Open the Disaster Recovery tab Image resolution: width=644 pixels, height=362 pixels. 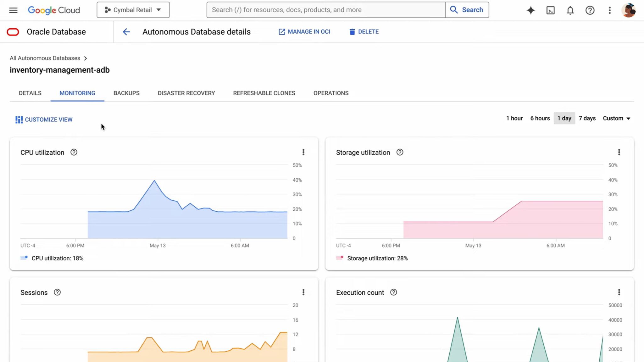point(186,93)
